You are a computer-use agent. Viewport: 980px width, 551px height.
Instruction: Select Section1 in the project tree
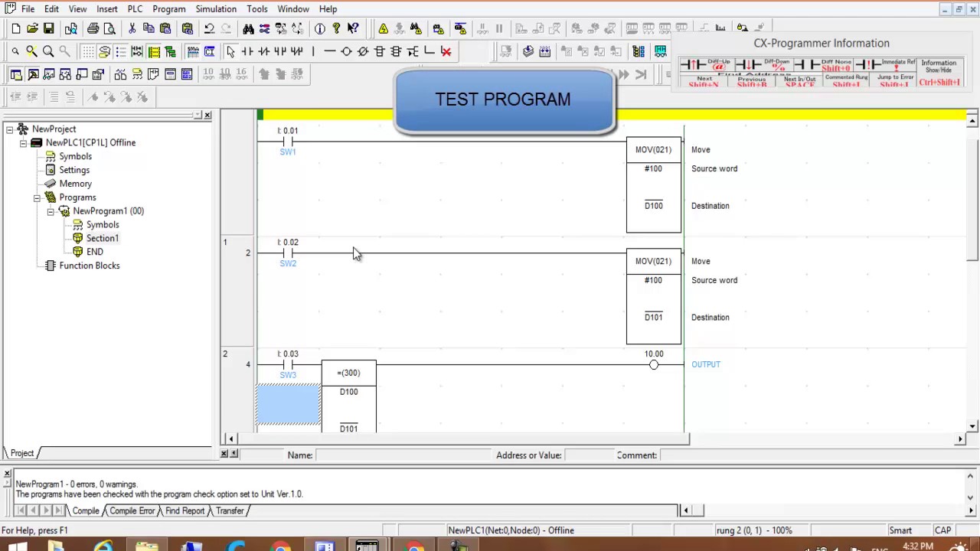(102, 238)
